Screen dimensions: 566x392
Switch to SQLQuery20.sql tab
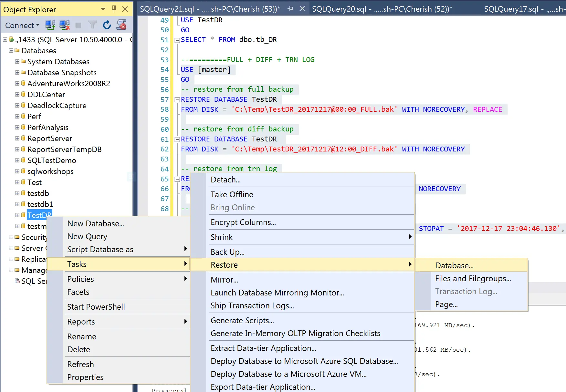click(x=382, y=9)
